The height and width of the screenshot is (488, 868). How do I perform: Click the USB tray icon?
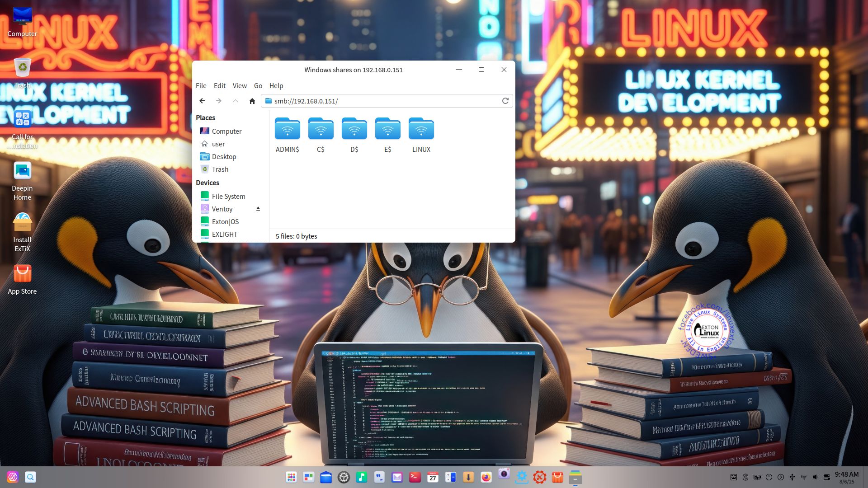[x=792, y=477]
